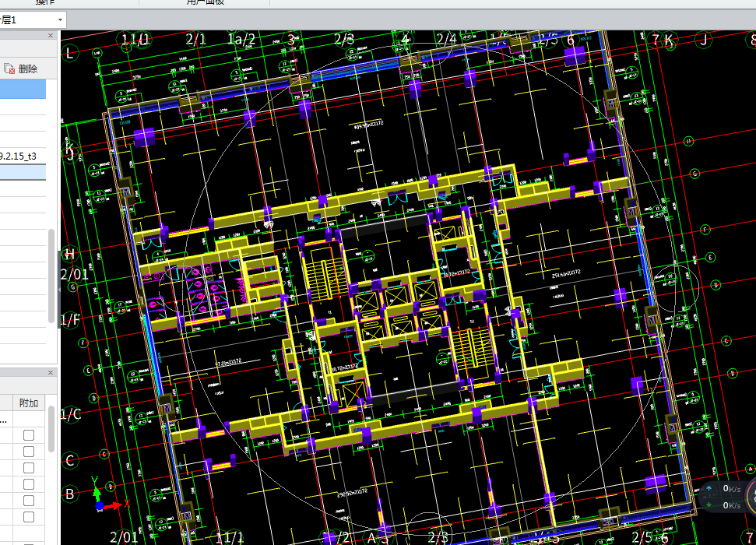Select grid axis bubble 1a/2 at top
The width and height of the screenshot is (756, 545).
[241, 40]
